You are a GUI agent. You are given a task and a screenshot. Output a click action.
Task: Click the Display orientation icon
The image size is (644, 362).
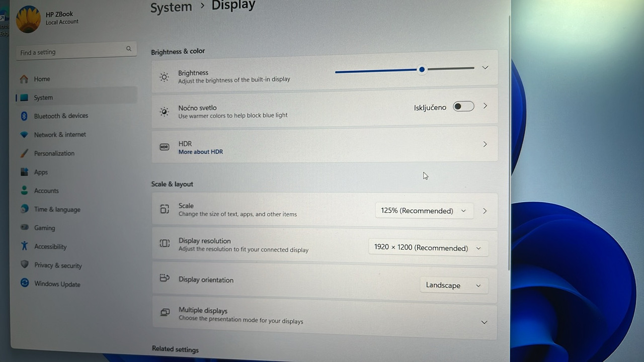point(165,278)
